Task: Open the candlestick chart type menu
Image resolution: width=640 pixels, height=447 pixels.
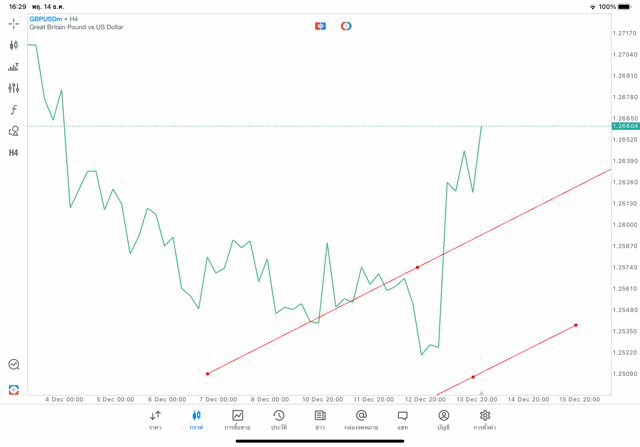Action: coord(14,45)
